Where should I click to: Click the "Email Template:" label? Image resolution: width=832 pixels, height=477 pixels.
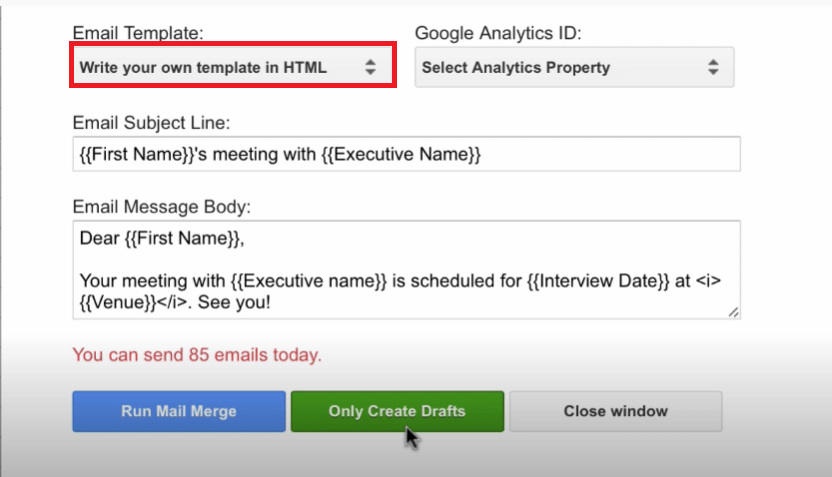pyautogui.click(x=138, y=33)
